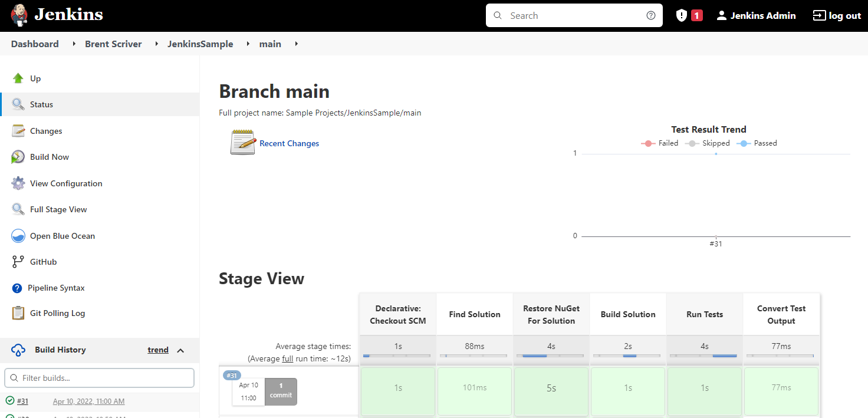The width and height of the screenshot is (868, 418).
Task: Click the Git Polling Log clipboard icon
Action: point(18,313)
